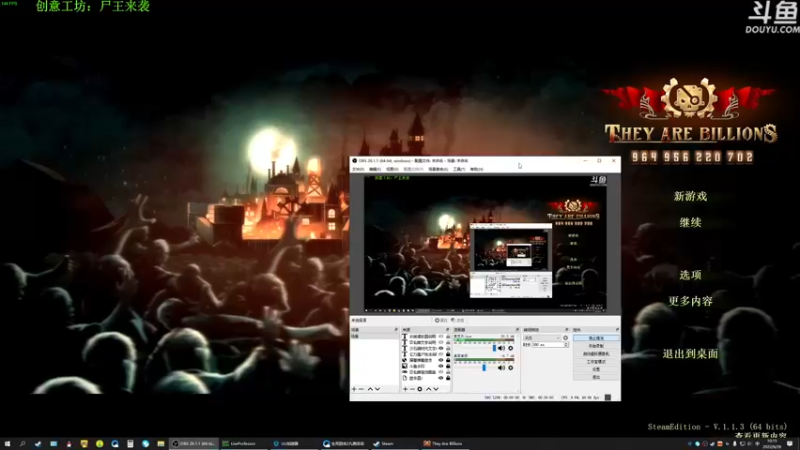
Task: Click the 开始录制 start recording button
Action: (596, 346)
